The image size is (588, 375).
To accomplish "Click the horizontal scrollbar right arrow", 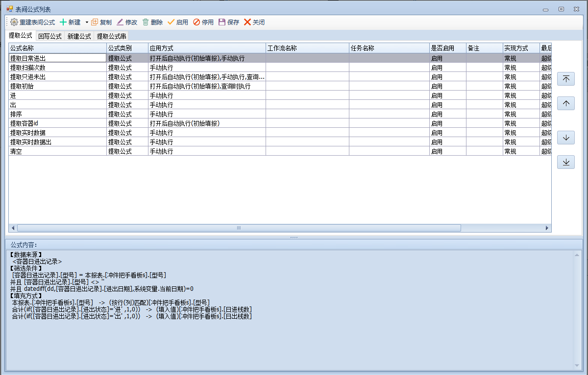I will (x=547, y=228).
